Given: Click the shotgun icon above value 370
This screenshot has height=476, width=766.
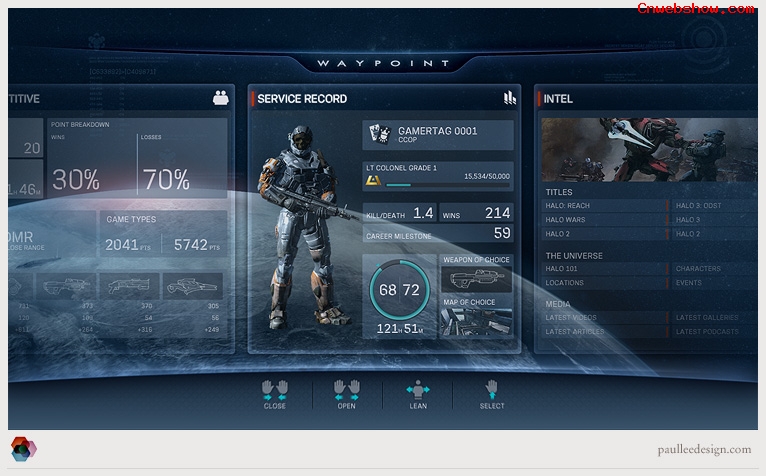Looking at the screenshot, I should click(x=129, y=286).
